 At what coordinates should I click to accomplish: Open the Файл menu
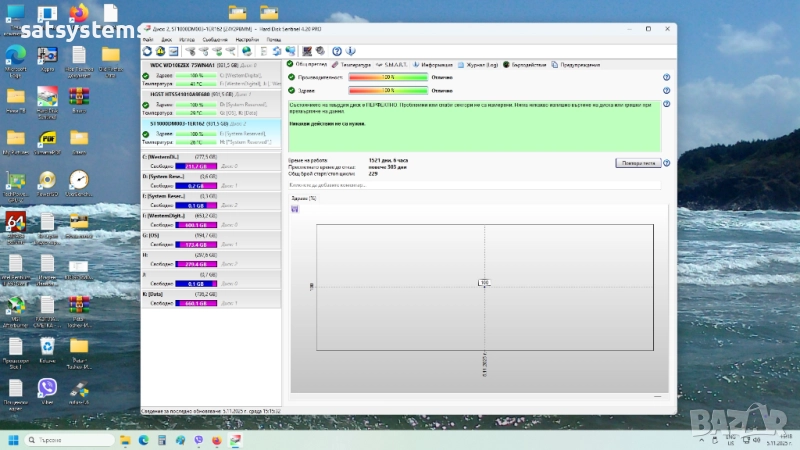148,39
